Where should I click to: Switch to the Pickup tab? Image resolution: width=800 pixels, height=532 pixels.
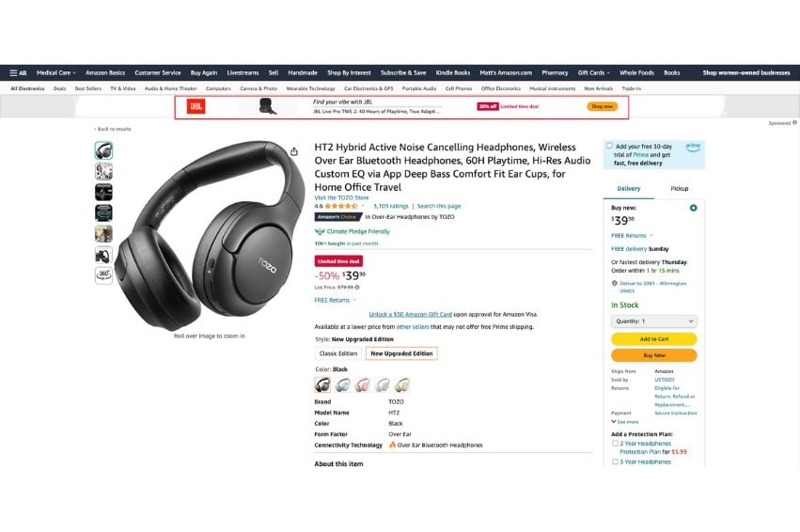(x=679, y=189)
